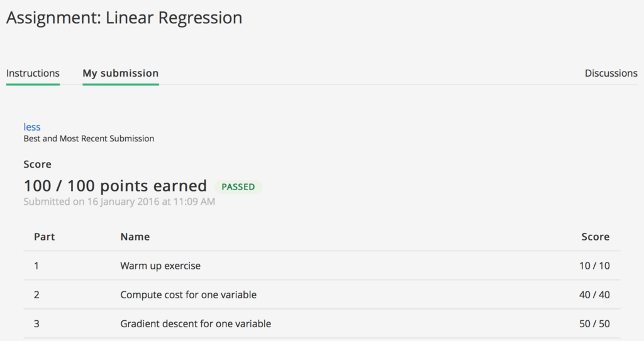644x341 pixels.
Task: Click the Part column header
Action: (45, 237)
